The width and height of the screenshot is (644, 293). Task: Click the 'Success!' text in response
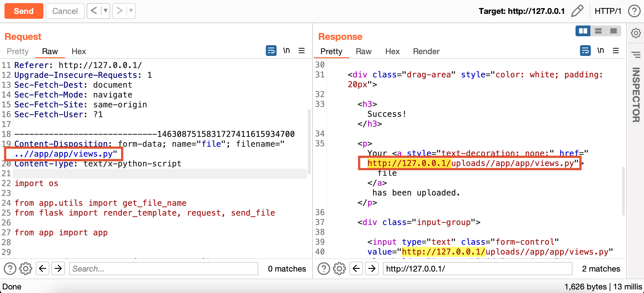[x=387, y=114]
